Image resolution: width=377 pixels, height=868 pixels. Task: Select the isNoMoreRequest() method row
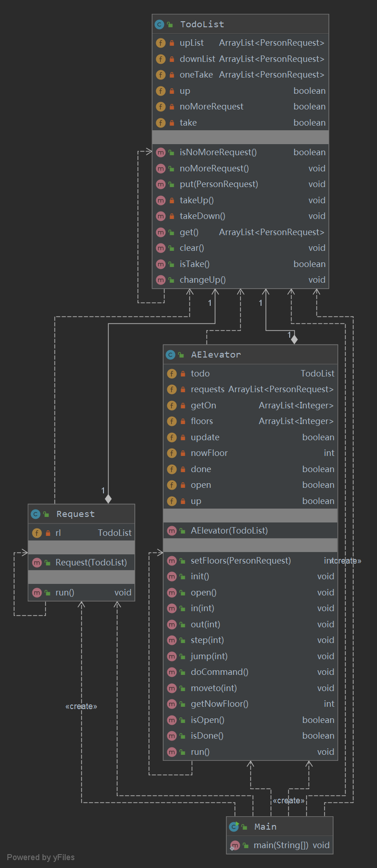240,152
